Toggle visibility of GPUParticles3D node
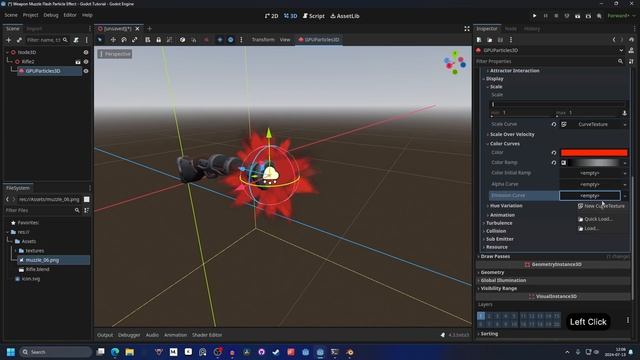Viewport: 640px width, 360px height. click(86, 71)
